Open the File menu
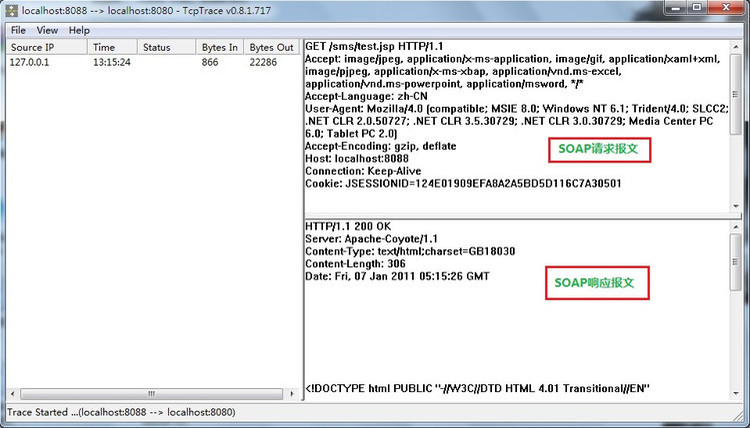The height and width of the screenshot is (428, 750). click(18, 30)
